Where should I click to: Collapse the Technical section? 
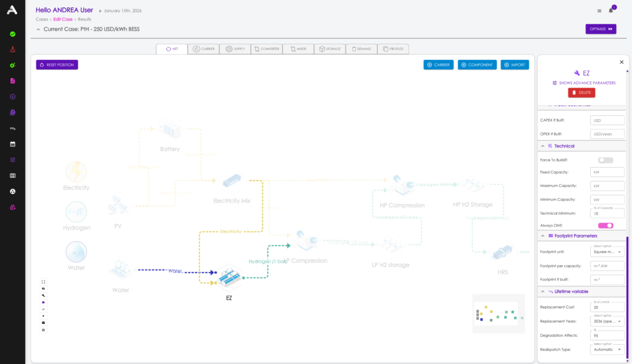[x=543, y=146]
